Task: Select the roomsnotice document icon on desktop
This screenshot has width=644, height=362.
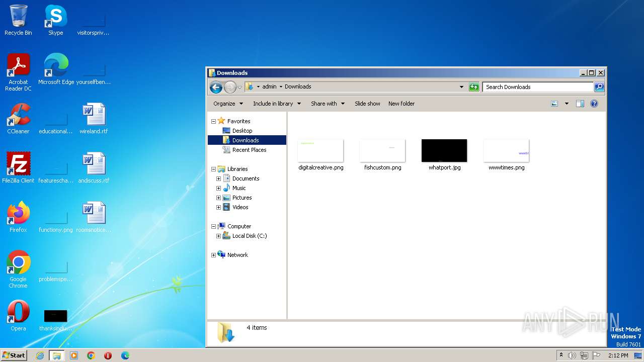Action: (x=94, y=217)
